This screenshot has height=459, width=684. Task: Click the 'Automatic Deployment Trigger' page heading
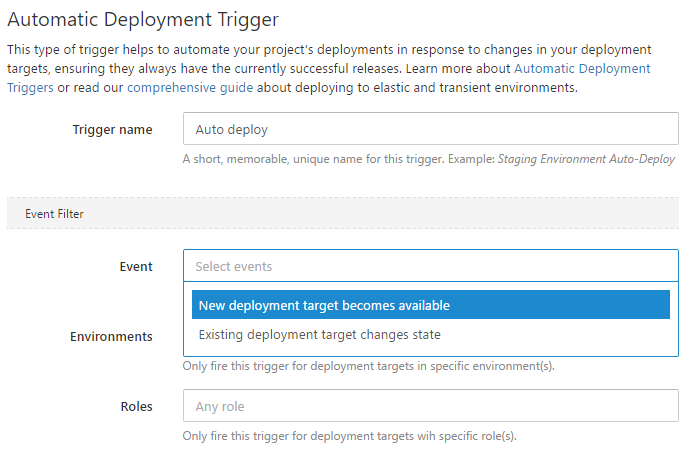pos(143,19)
